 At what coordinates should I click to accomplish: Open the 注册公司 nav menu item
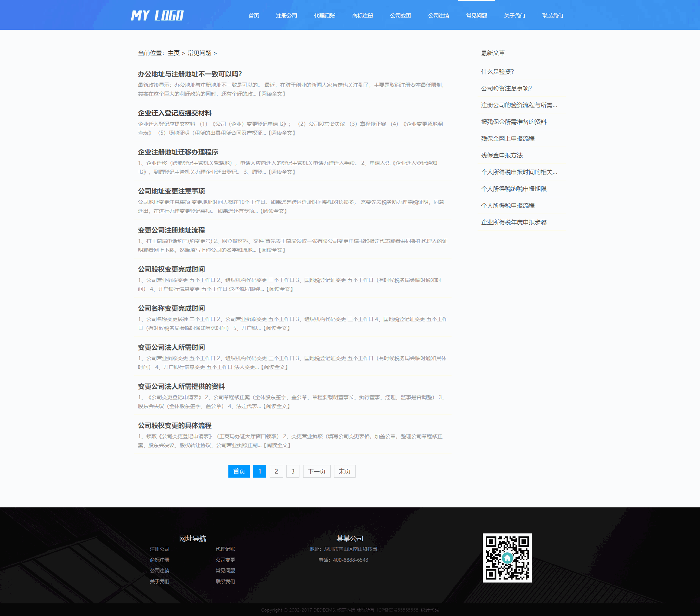point(286,16)
